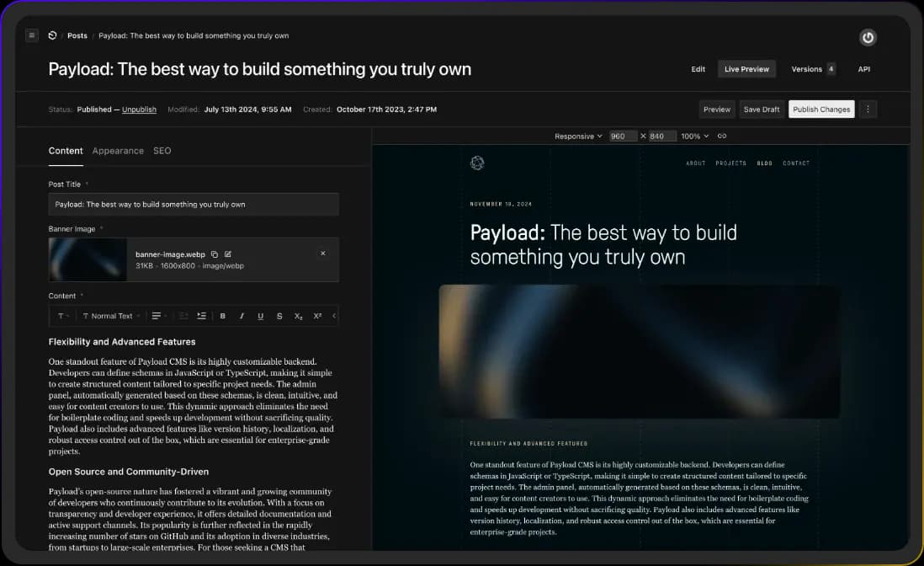
Task: Click Publish Changes
Action: (821, 109)
